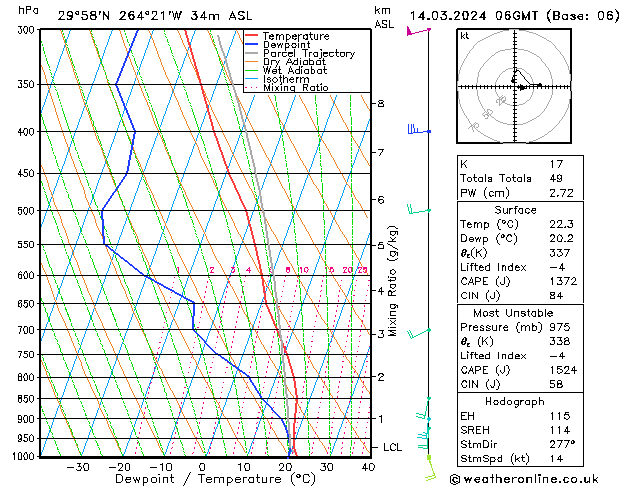
Task: Click the PW (cm) value 2.72
Action: click(x=561, y=193)
